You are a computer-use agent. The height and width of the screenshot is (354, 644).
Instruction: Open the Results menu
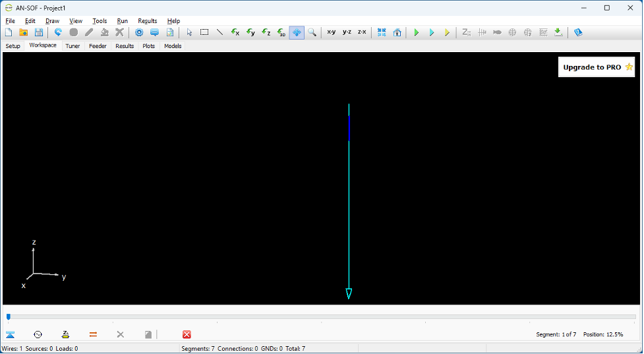pos(147,21)
